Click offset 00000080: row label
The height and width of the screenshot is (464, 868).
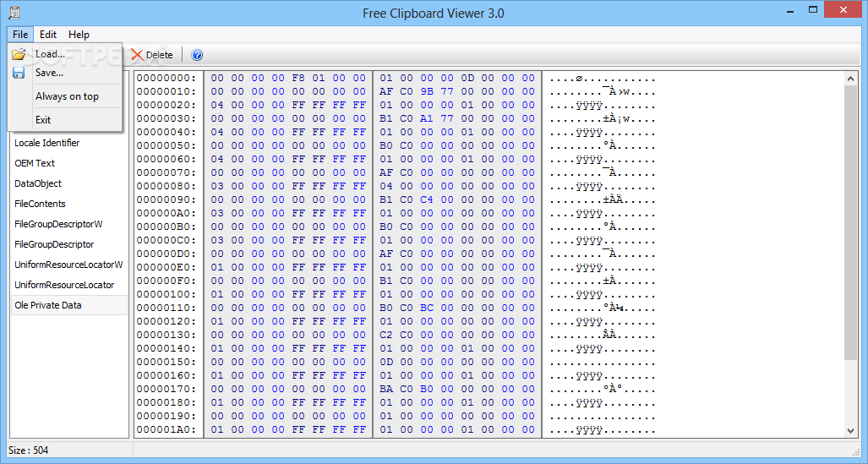click(167, 186)
